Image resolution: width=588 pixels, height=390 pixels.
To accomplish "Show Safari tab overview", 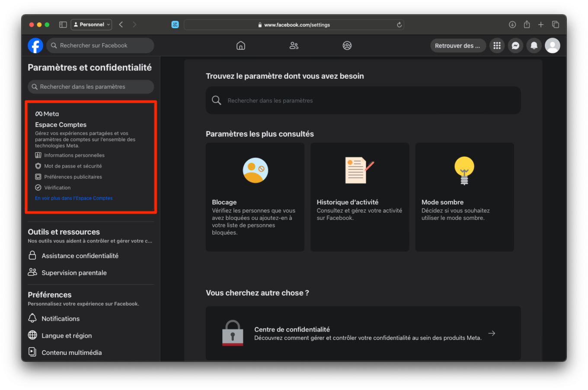I will pyautogui.click(x=556, y=25).
